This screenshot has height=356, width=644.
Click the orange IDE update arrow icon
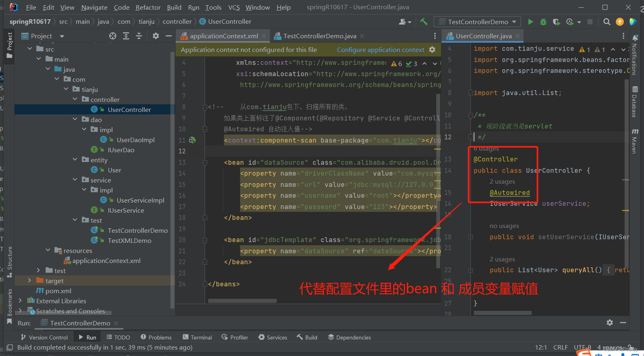pyautogui.click(x=620, y=22)
